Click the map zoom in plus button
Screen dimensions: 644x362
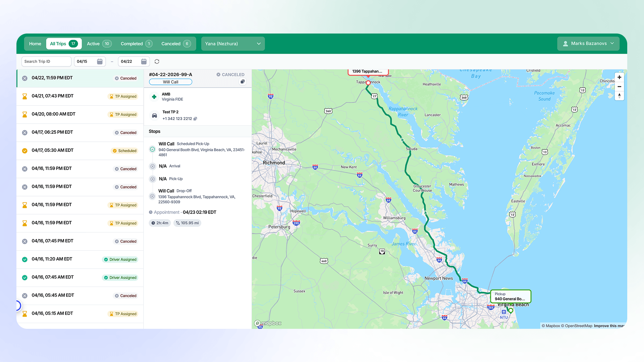[619, 77]
